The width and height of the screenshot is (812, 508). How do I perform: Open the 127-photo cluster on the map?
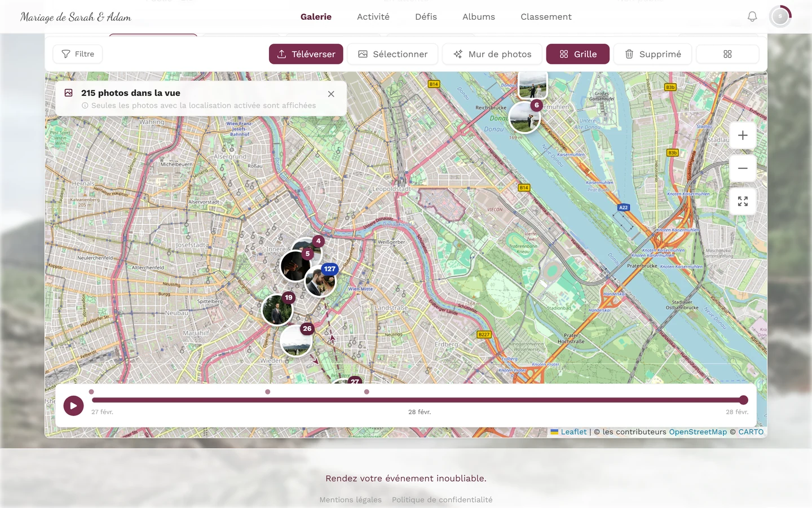(x=321, y=281)
